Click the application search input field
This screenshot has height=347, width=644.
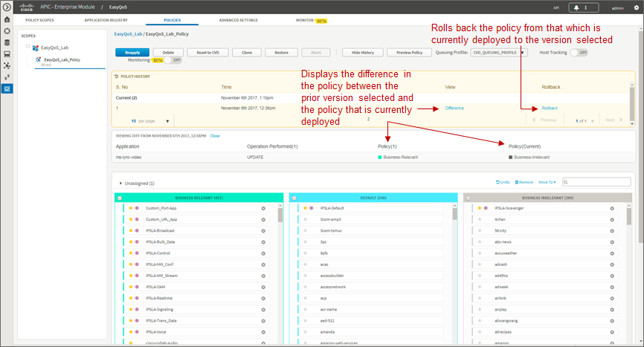[596, 182]
